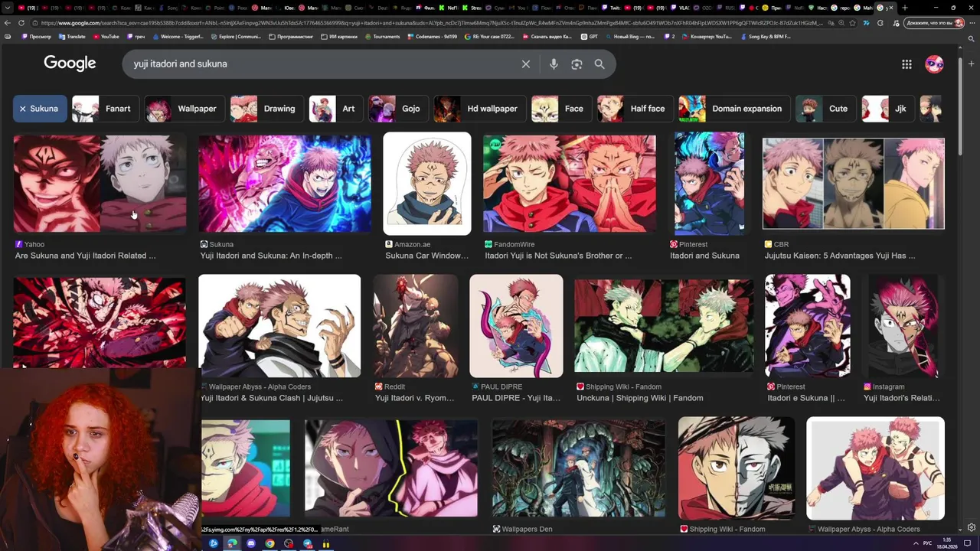Open the YouTube bookmark
The height and width of the screenshot is (551, 980).
pos(106,37)
